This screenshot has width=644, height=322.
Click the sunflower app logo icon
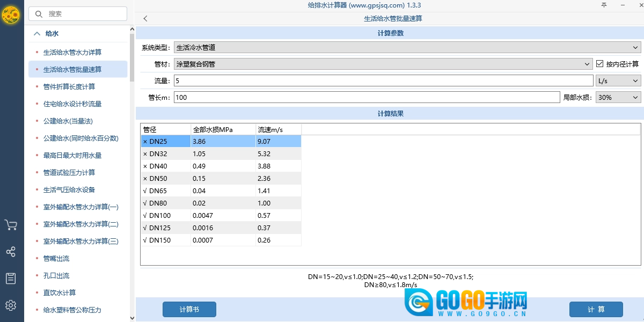point(11,15)
